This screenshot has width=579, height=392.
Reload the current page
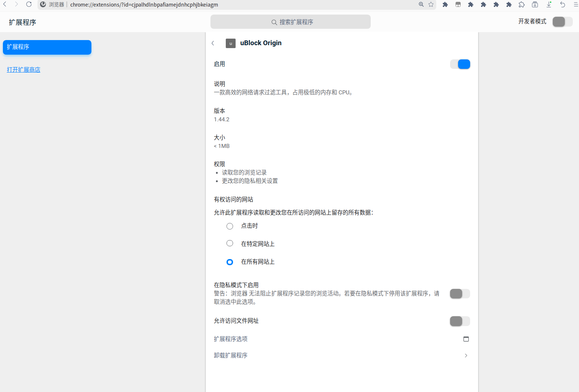tap(29, 4)
